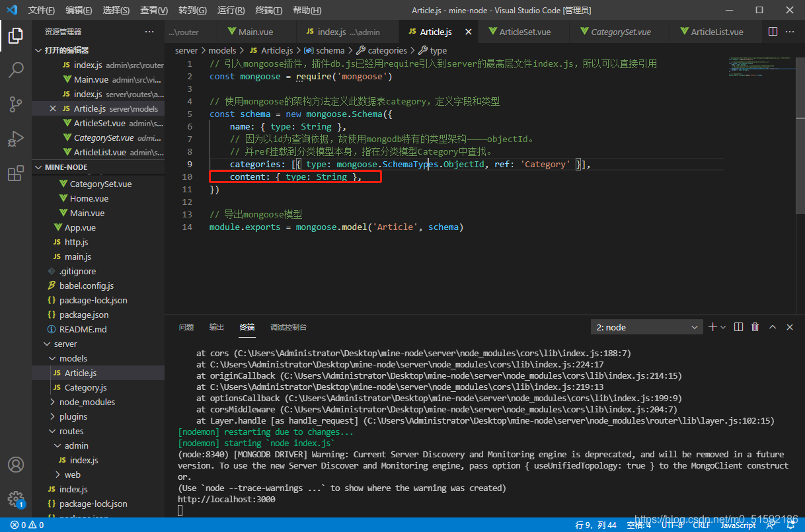Close the terminal panel
Viewport: 805px width, 532px height.
point(788,327)
